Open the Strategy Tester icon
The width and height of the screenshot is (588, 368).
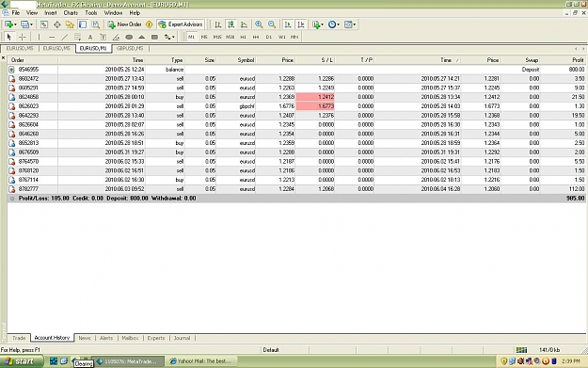click(x=96, y=24)
